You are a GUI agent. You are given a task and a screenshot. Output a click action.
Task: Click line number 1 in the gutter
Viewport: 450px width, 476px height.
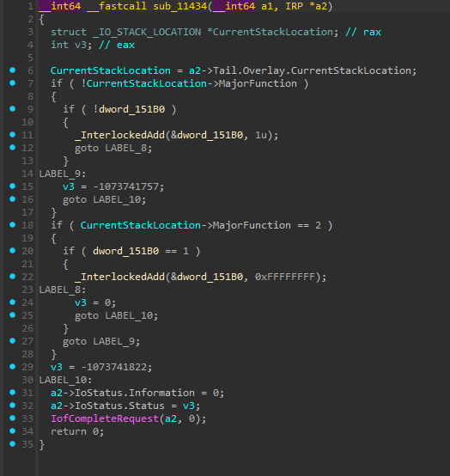tap(30, 6)
